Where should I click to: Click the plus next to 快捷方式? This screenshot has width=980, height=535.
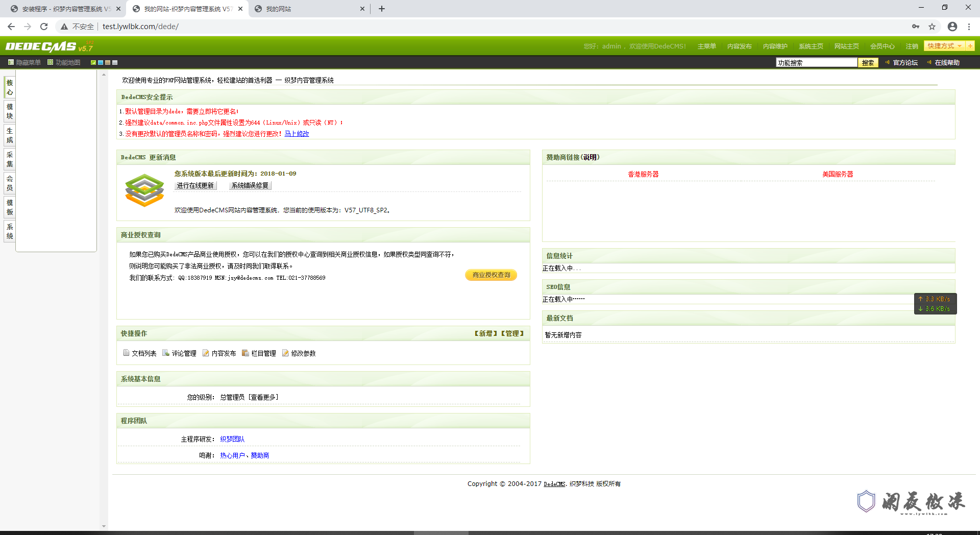970,45
